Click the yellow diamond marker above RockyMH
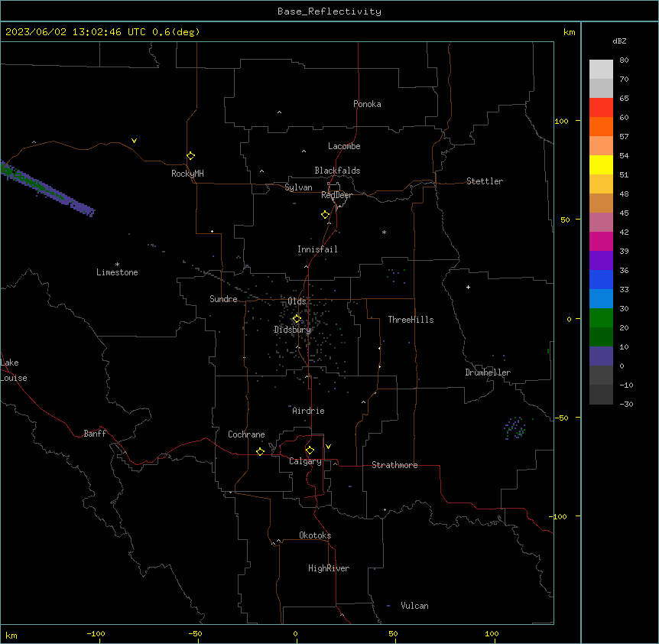 click(x=190, y=156)
